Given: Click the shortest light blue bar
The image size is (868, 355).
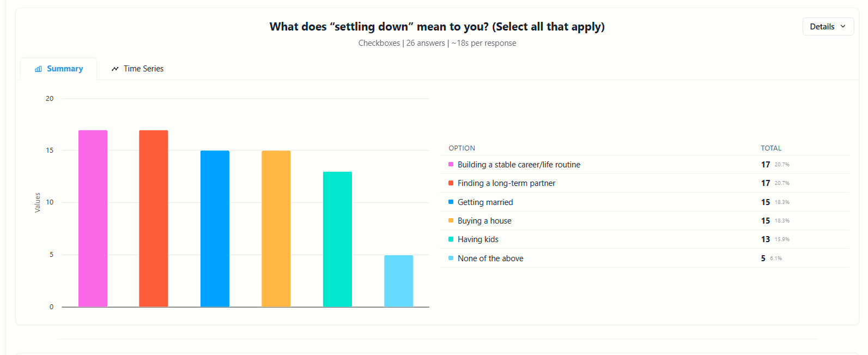Looking at the screenshot, I should 398,279.
